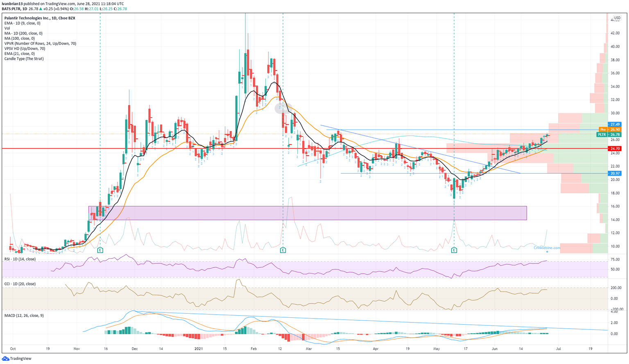Select the EMA (21, close, 0) legend

pyautogui.click(x=20, y=54)
